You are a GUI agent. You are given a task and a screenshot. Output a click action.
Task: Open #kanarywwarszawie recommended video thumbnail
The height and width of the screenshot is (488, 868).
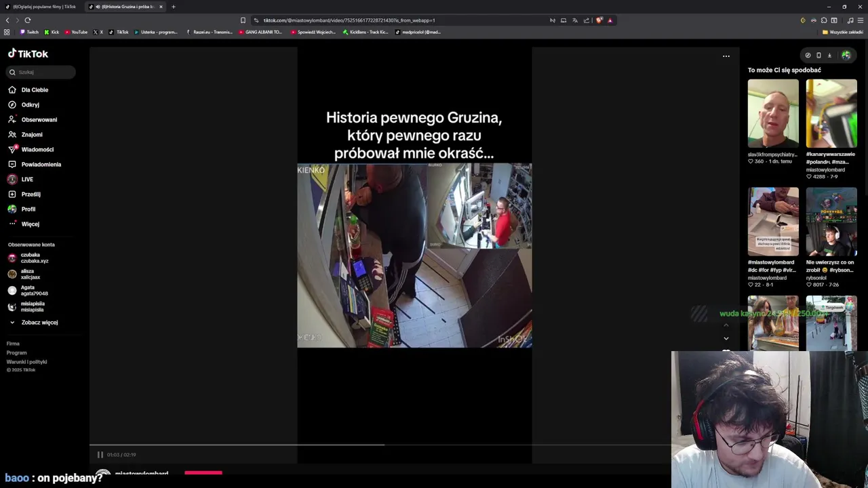831,113
